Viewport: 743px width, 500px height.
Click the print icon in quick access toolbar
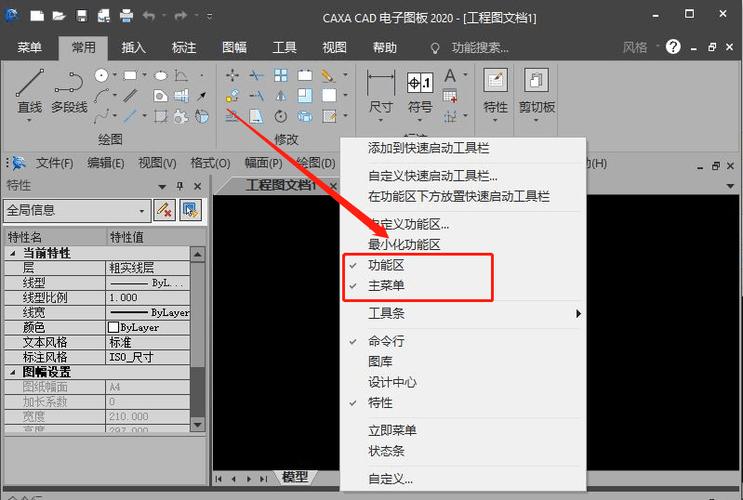coord(126,16)
